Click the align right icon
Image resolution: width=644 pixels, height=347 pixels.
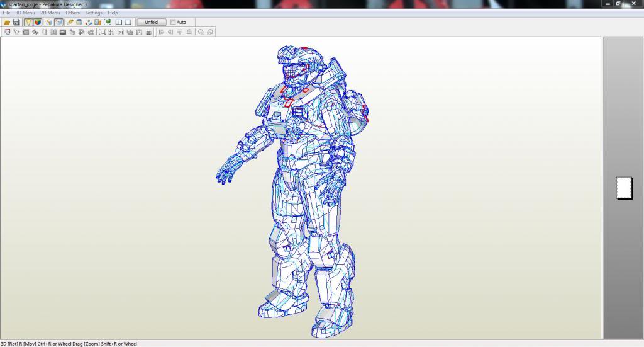[x=170, y=32]
